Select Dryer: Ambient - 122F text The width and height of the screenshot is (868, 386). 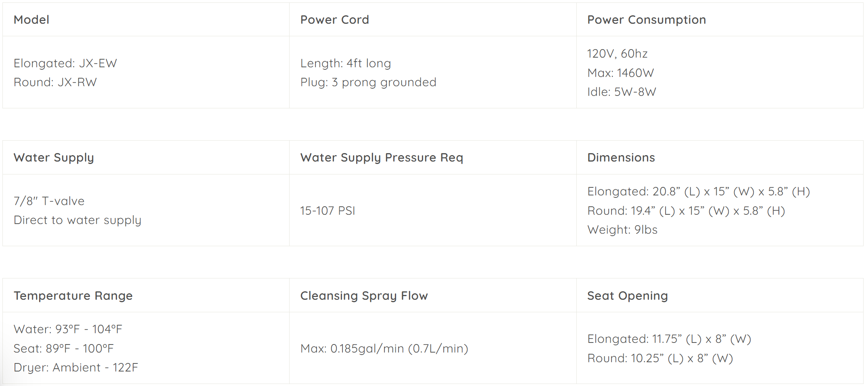76,367
